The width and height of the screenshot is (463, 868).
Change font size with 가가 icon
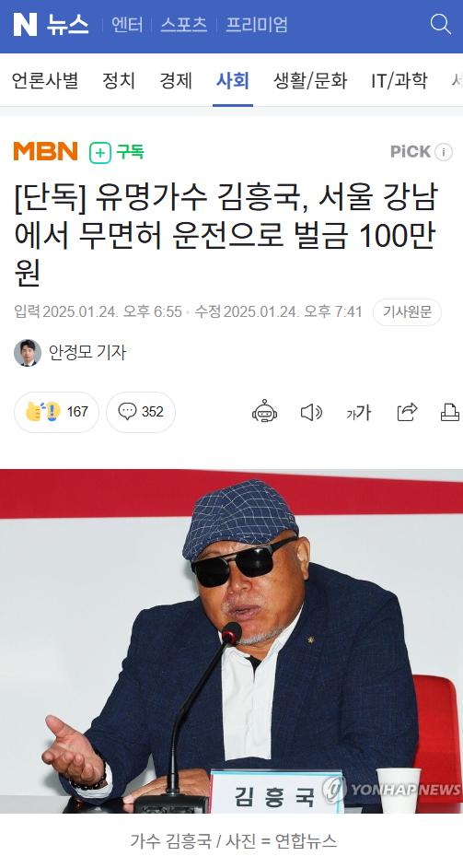[358, 413]
